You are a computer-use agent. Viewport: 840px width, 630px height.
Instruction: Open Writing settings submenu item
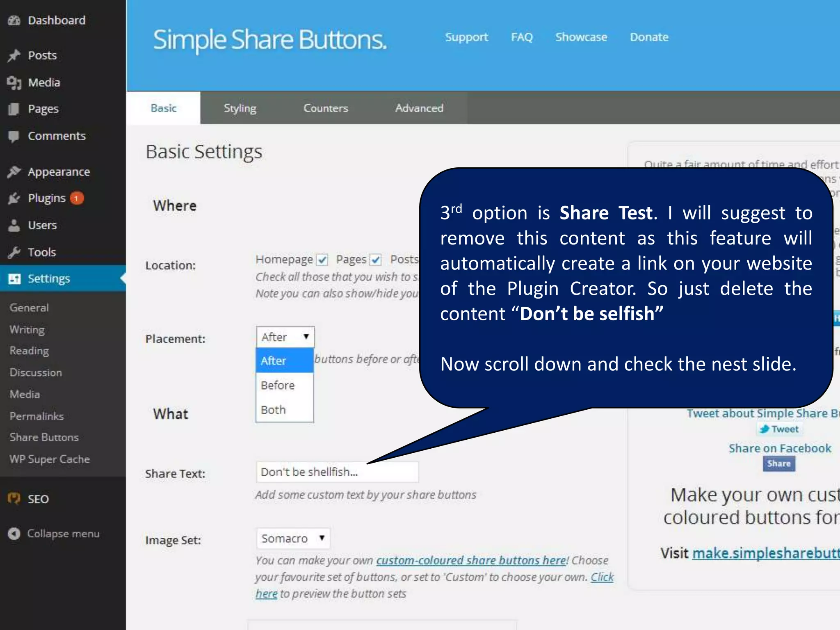(27, 329)
